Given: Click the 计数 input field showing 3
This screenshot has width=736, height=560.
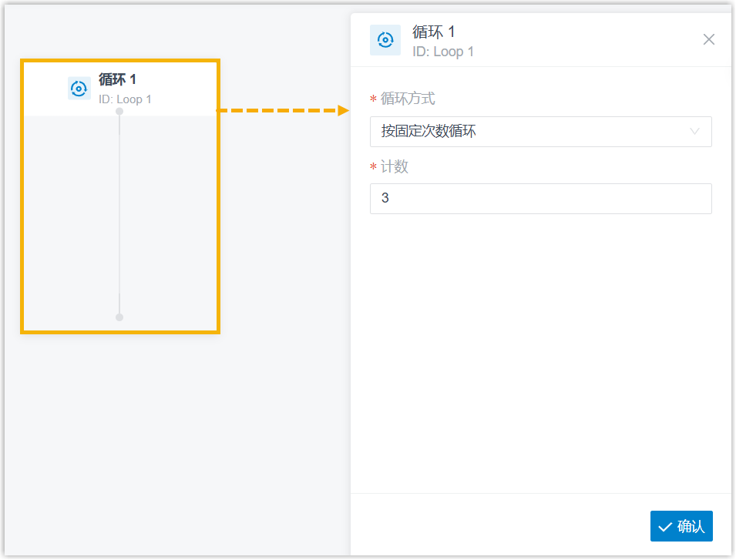Looking at the screenshot, I should point(541,199).
